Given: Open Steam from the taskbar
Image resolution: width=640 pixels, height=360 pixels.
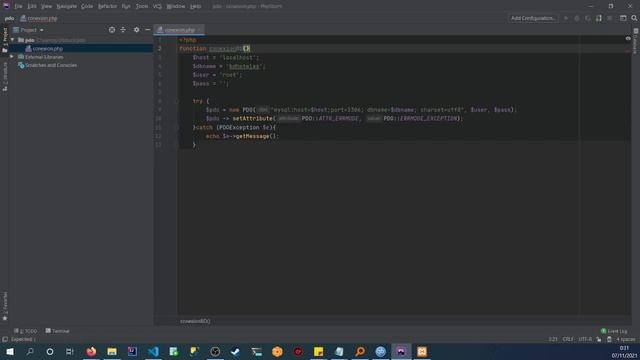Looking at the screenshot, I should coord(236,351).
